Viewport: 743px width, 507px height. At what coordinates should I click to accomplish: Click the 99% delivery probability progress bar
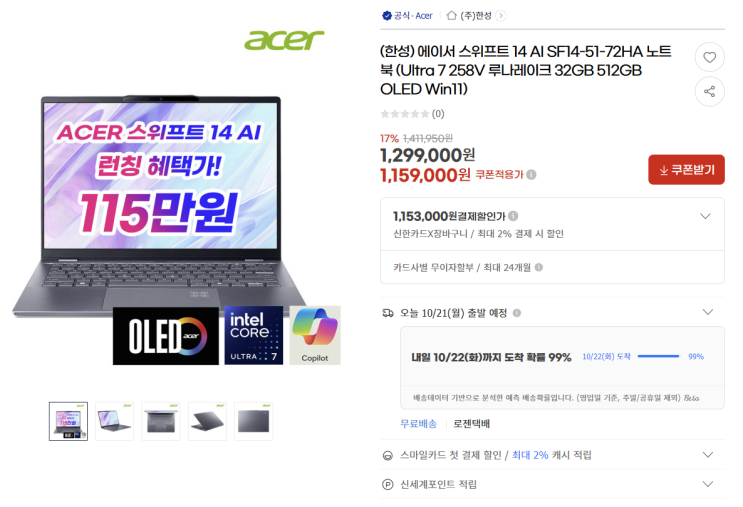pyautogui.click(x=658, y=356)
